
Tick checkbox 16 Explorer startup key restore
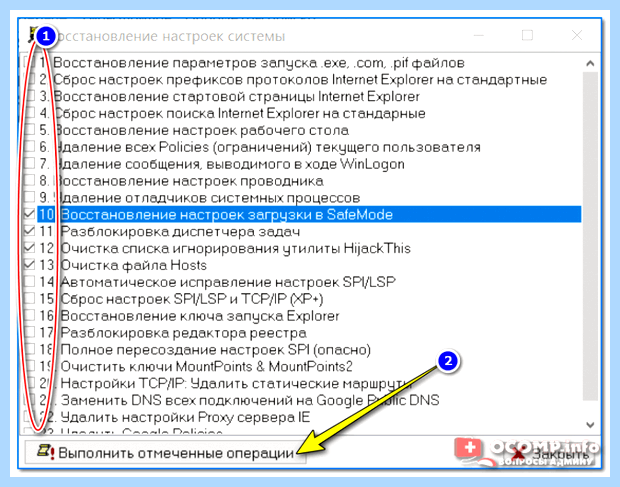(x=29, y=316)
